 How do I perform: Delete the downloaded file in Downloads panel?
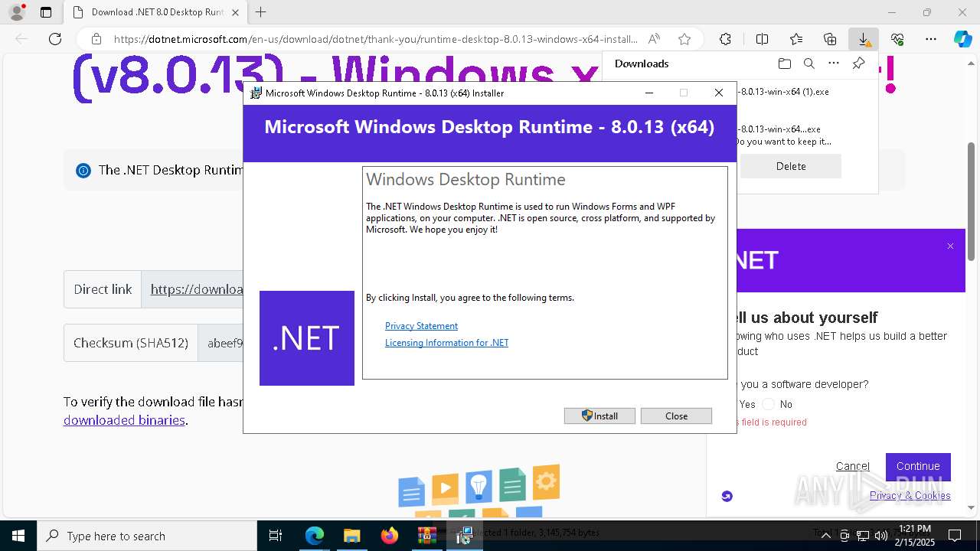tap(790, 166)
